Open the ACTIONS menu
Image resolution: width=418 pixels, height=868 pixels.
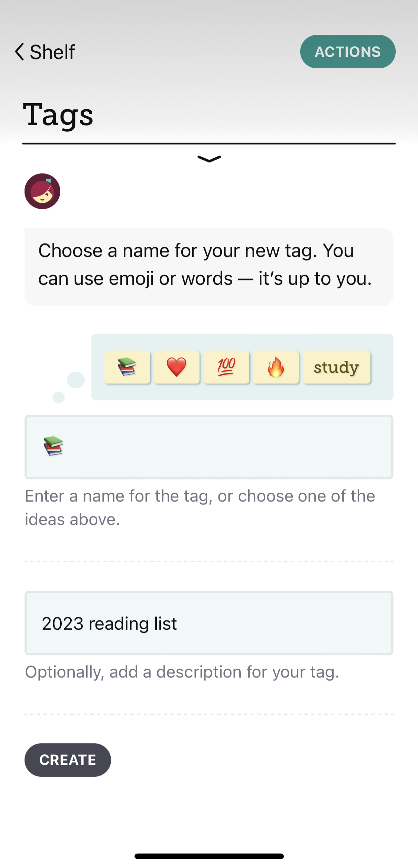click(x=347, y=52)
